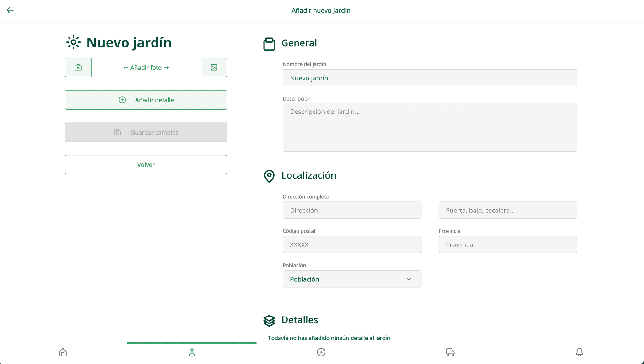Switch to the profile tab
The height and width of the screenshot is (364, 644).
(x=192, y=352)
